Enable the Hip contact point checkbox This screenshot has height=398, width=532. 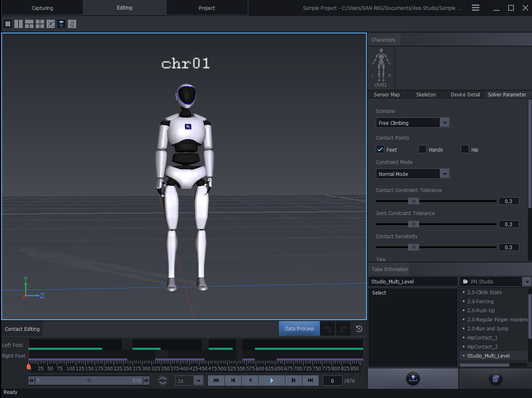[x=464, y=149]
